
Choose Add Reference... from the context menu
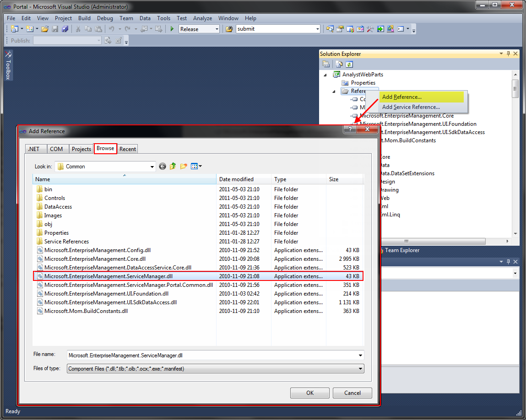[x=420, y=97]
